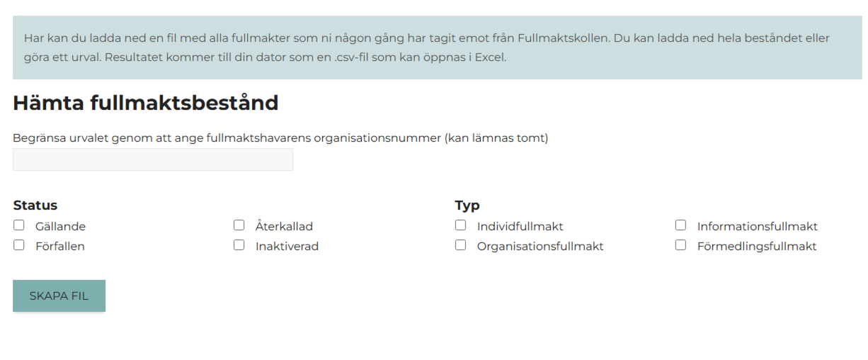This screenshot has height=360, width=868.
Task: Tick the Förfallen checkbox
Action: click(x=19, y=245)
